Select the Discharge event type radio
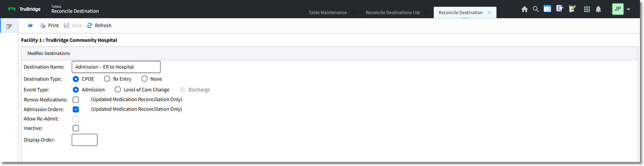The image size is (644, 166). [x=182, y=89]
